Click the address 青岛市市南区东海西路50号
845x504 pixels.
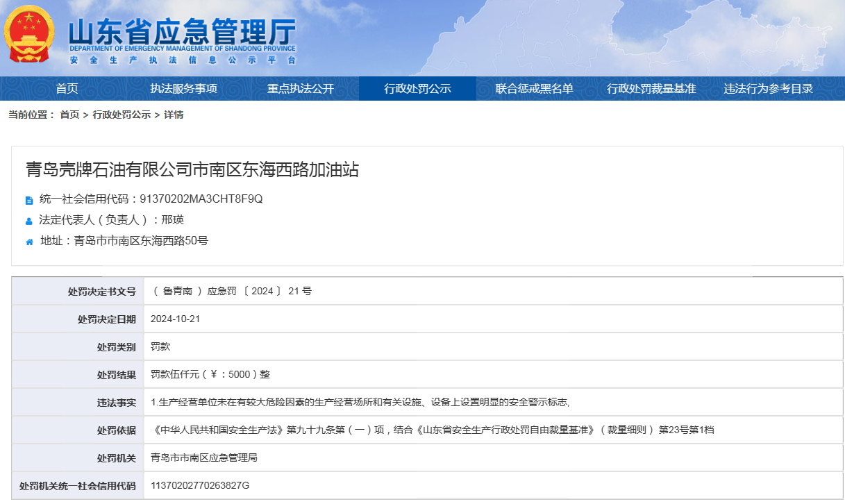(141, 241)
